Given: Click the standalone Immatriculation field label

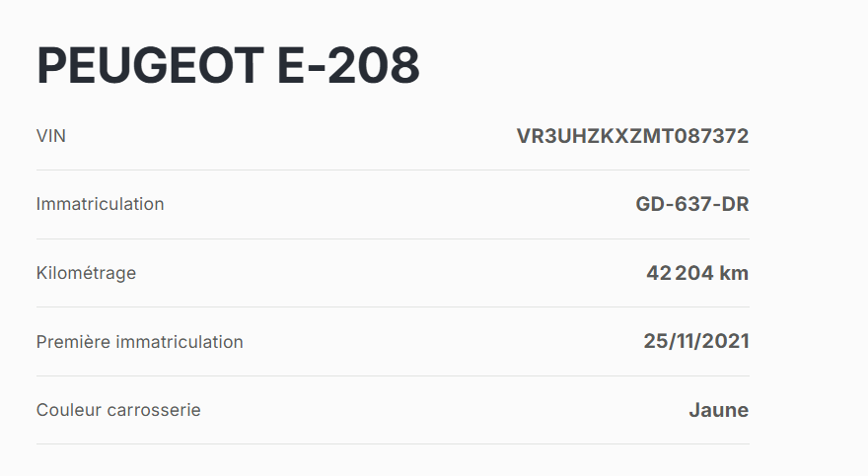Looking at the screenshot, I should click(100, 204).
